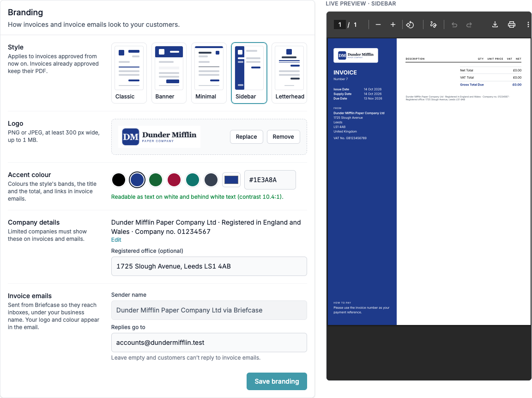This screenshot has height=398, width=532.
Task: Replace the company logo
Action: (246, 137)
